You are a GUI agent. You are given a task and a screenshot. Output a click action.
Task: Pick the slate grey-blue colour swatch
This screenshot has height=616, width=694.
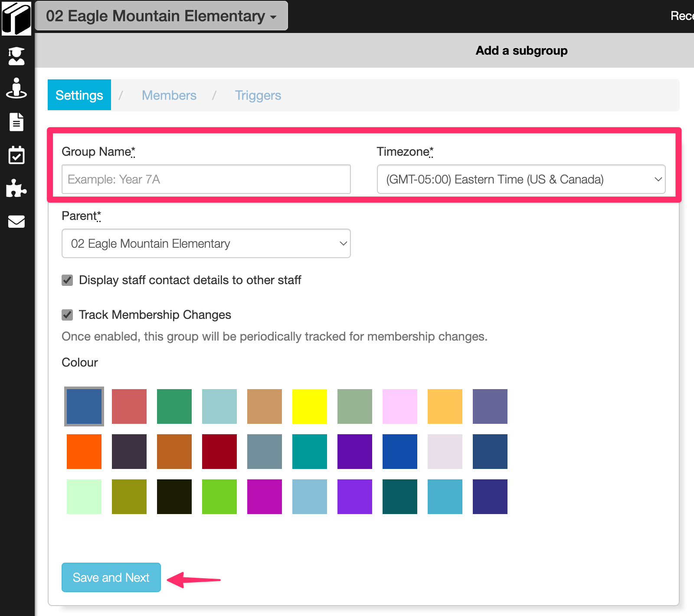click(x=265, y=452)
